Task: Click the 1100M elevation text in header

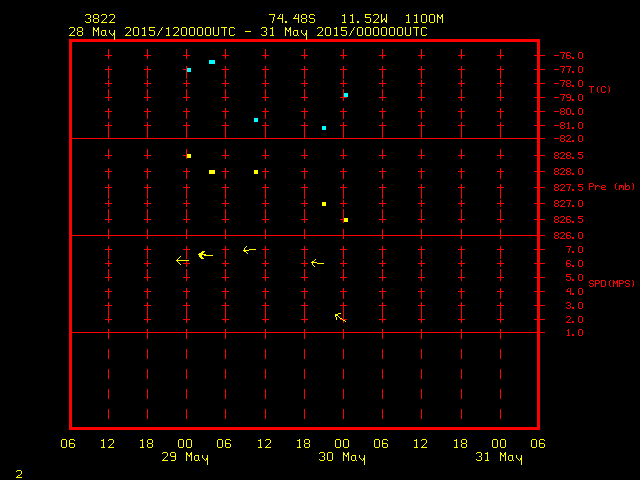Action: [x=426, y=19]
